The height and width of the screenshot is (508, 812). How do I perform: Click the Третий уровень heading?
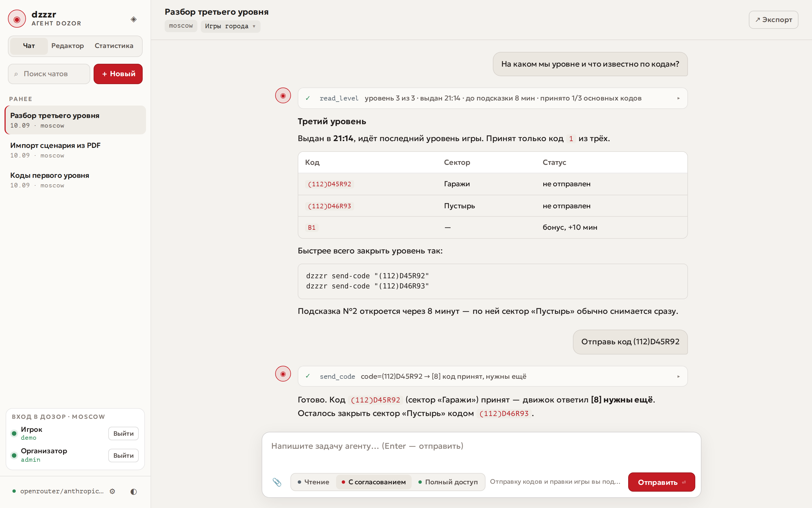(332, 121)
